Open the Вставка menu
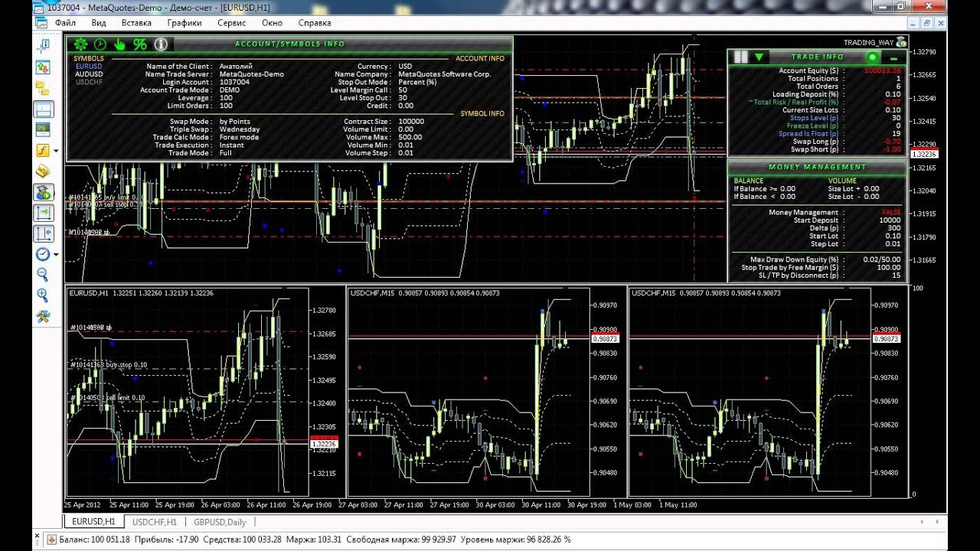 [136, 23]
